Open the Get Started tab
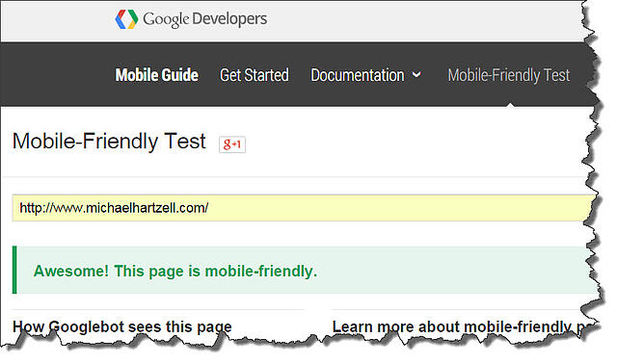Viewport: 617px width, 364px height. (x=255, y=75)
